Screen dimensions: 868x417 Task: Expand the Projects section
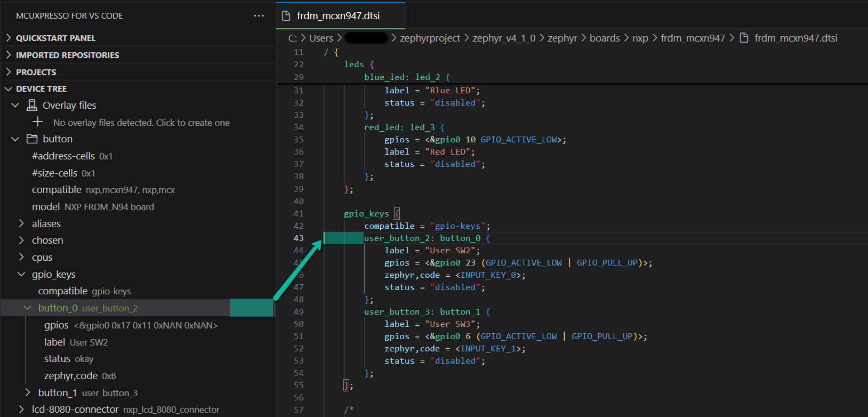[x=36, y=72]
